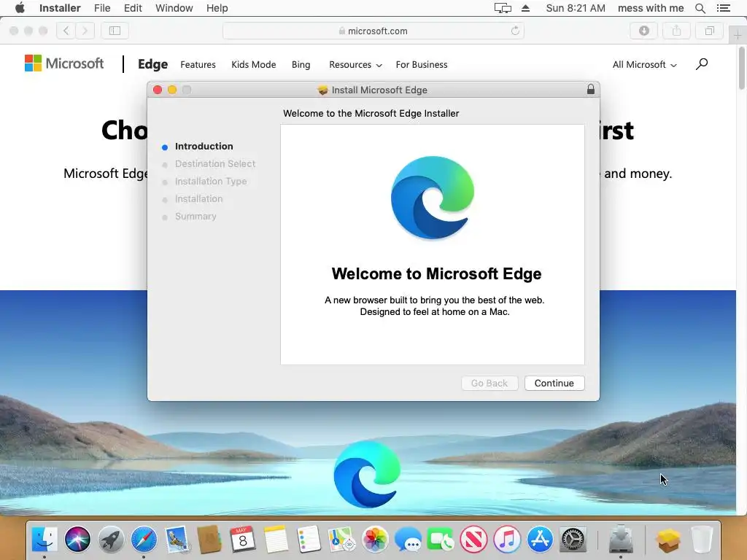Click the Installer package box in Dock
The width and height of the screenshot is (747, 560).
click(x=668, y=540)
